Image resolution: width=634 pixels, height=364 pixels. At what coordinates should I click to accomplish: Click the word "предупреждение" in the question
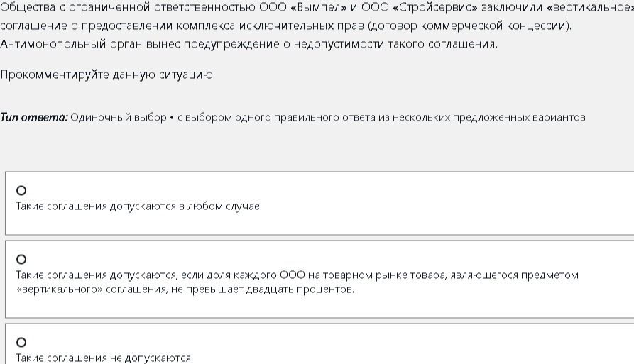click(231, 43)
